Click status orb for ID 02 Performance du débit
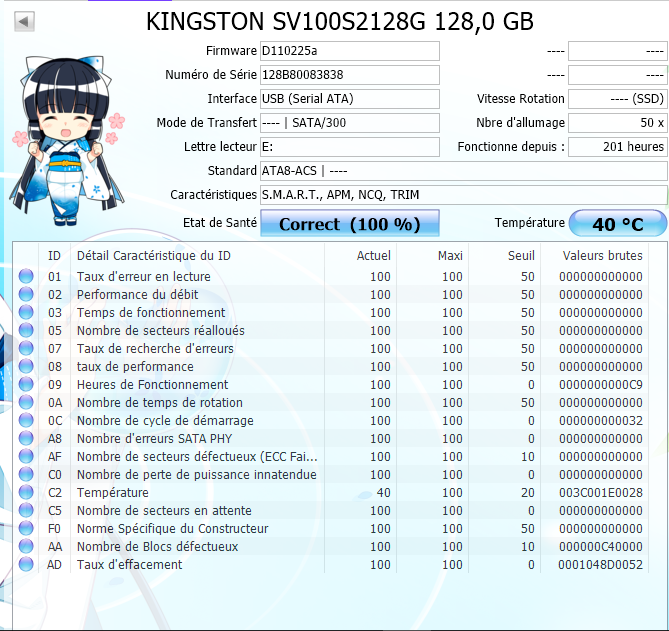Screen dimensions: 669x631 [26, 294]
